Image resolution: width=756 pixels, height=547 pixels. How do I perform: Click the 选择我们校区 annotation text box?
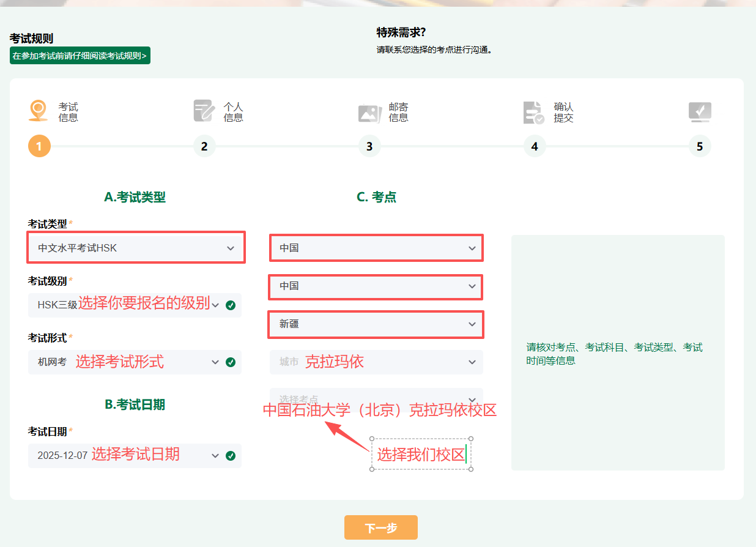(x=421, y=455)
